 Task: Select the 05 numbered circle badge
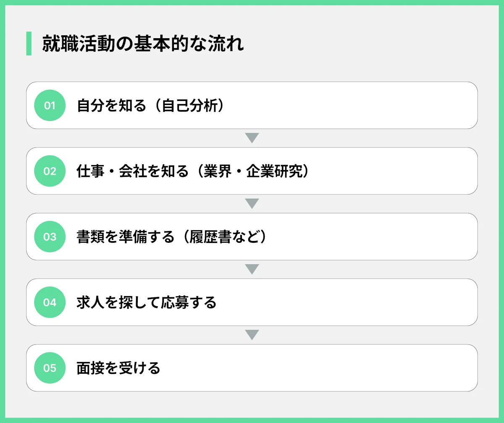[x=50, y=368]
